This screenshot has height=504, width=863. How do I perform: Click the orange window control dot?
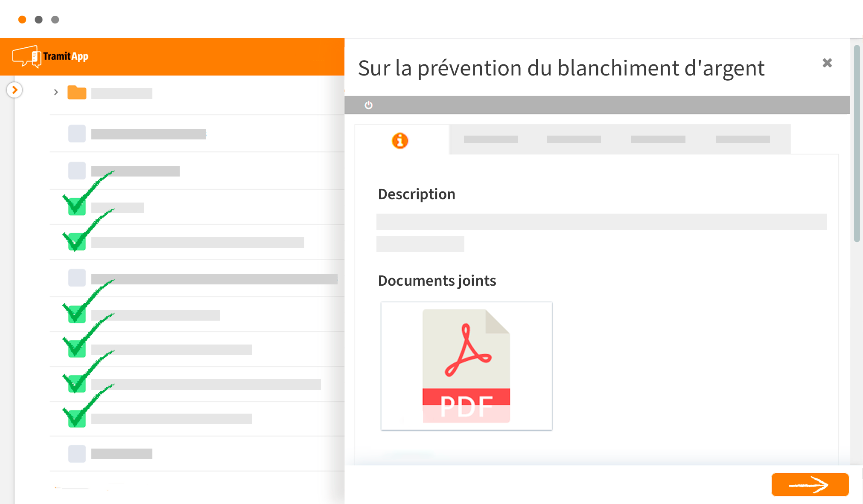point(22,20)
